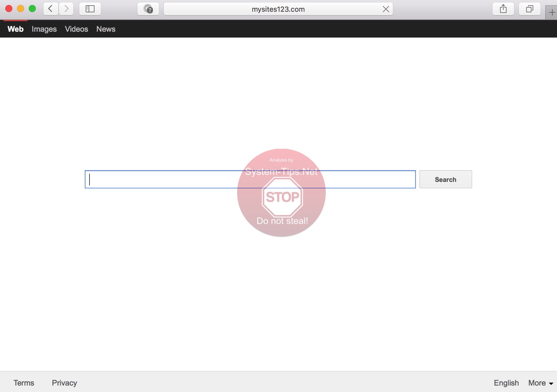
Task: Focus the main search text box
Action: (176, 179)
